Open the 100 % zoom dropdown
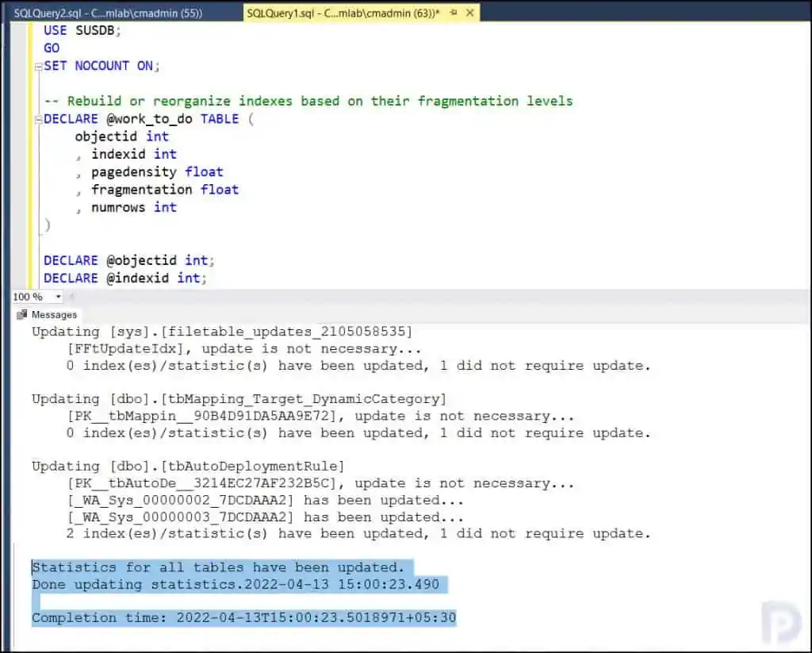812x653 pixels. (58, 297)
